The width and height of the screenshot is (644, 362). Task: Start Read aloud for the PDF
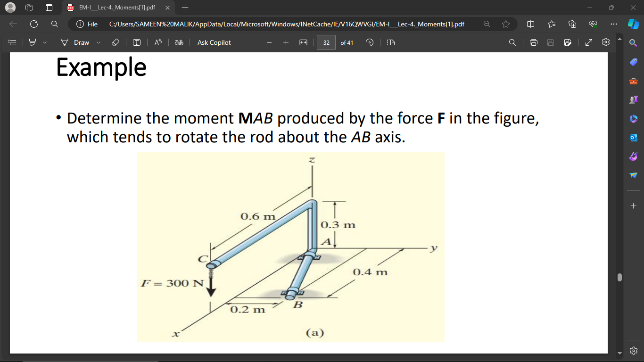(157, 42)
